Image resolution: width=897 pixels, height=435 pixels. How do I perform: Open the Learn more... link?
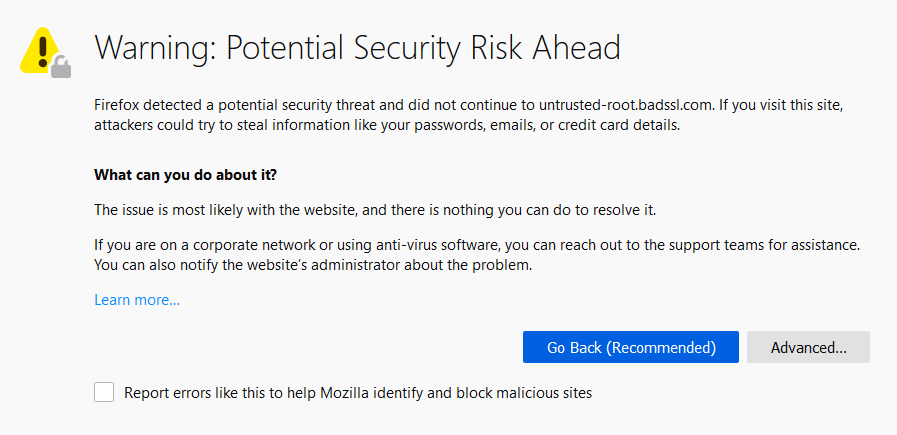coord(137,300)
